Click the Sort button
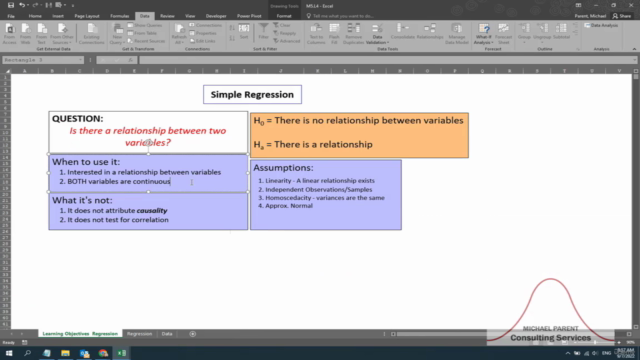The width and height of the screenshot is (640, 360). [244, 31]
